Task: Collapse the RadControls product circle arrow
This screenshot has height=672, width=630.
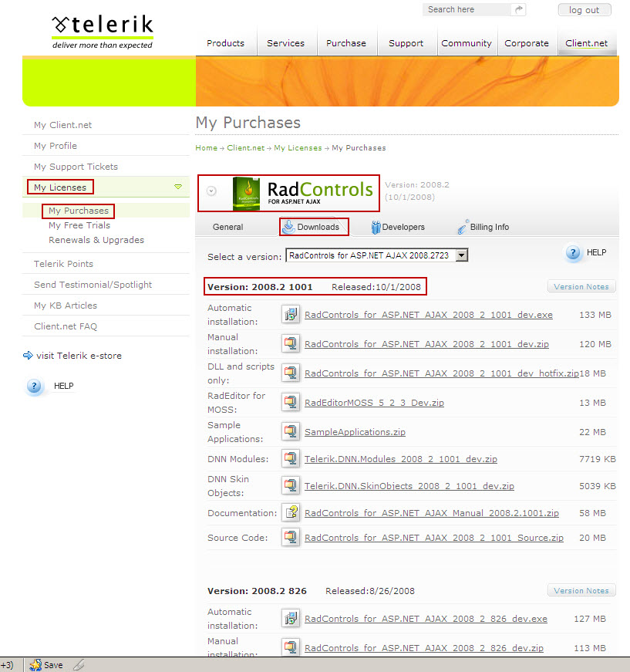Action: (211, 191)
